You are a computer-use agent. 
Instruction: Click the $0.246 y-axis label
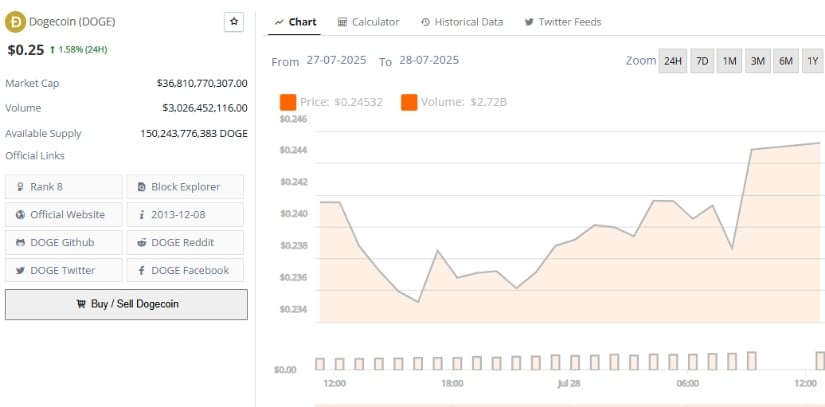click(x=293, y=119)
